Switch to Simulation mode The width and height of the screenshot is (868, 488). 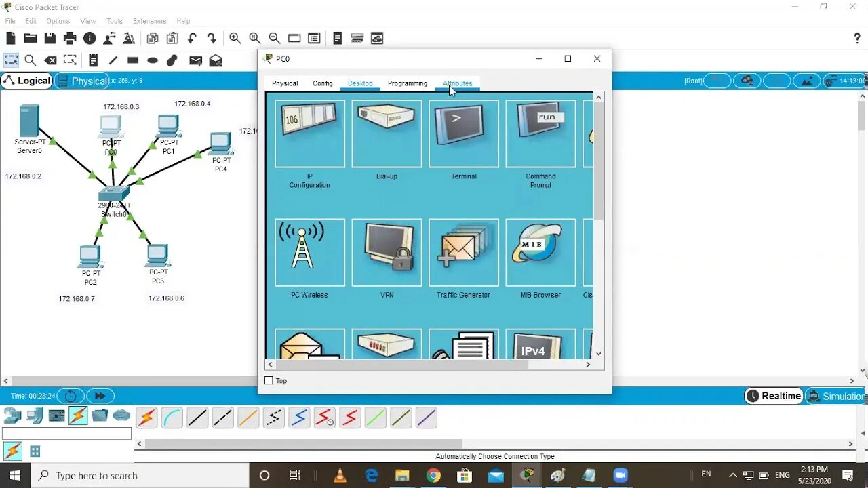(836, 396)
